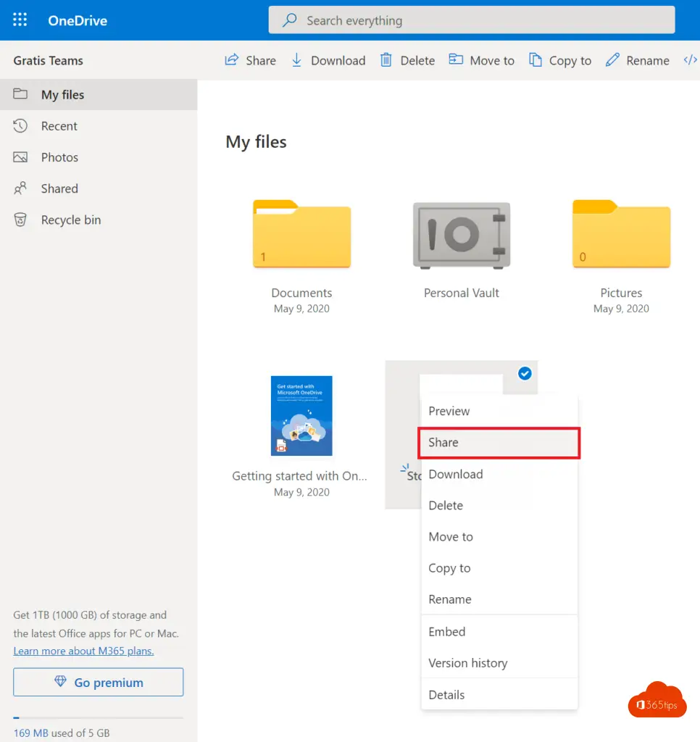The width and height of the screenshot is (700, 742).
Task: Choose Delete from the context menu
Action: [x=499, y=505]
